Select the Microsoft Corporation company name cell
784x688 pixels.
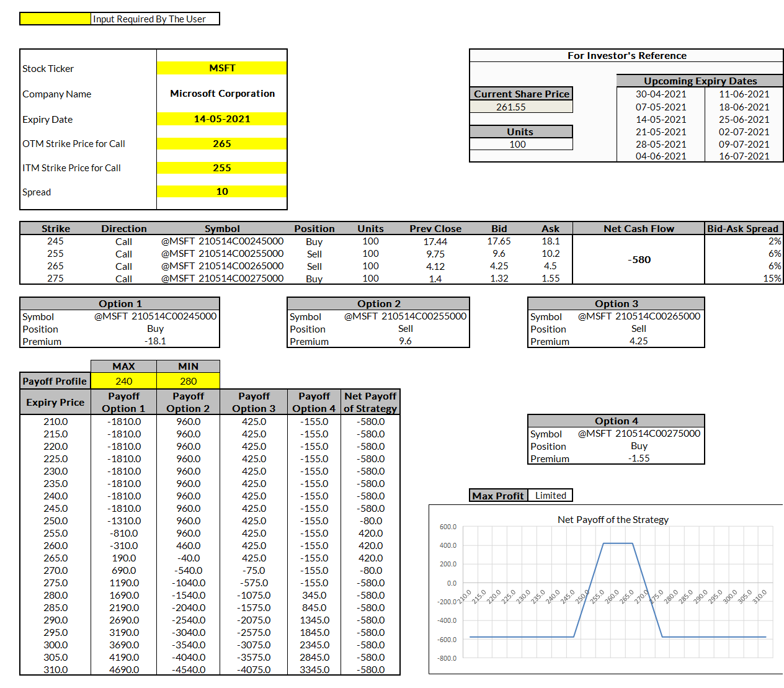[222, 94]
